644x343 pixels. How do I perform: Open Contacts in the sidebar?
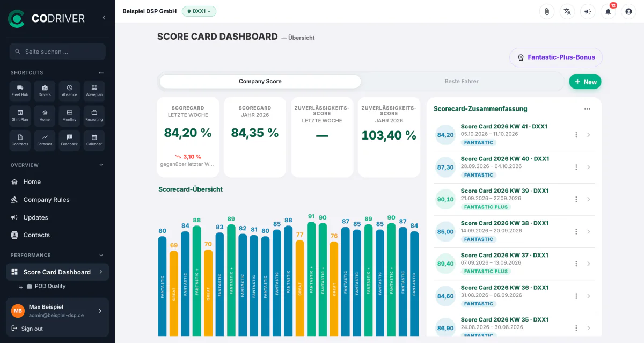(x=57, y=235)
